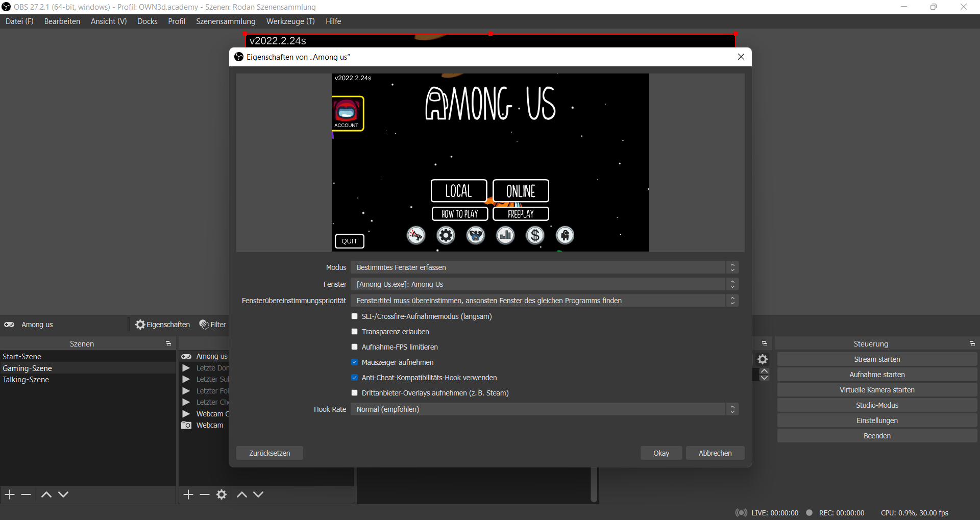
Task: Open the Modus dropdown
Action: tap(544, 267)
